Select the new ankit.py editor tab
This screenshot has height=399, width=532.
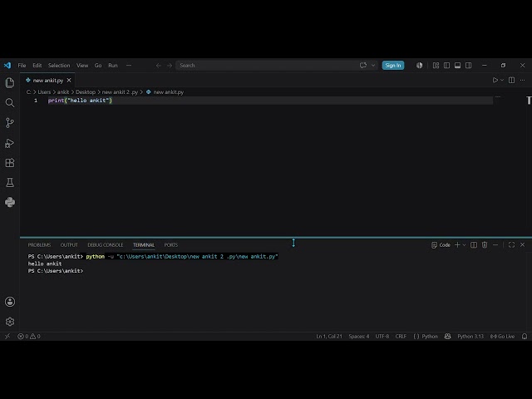tap(48, 81)
